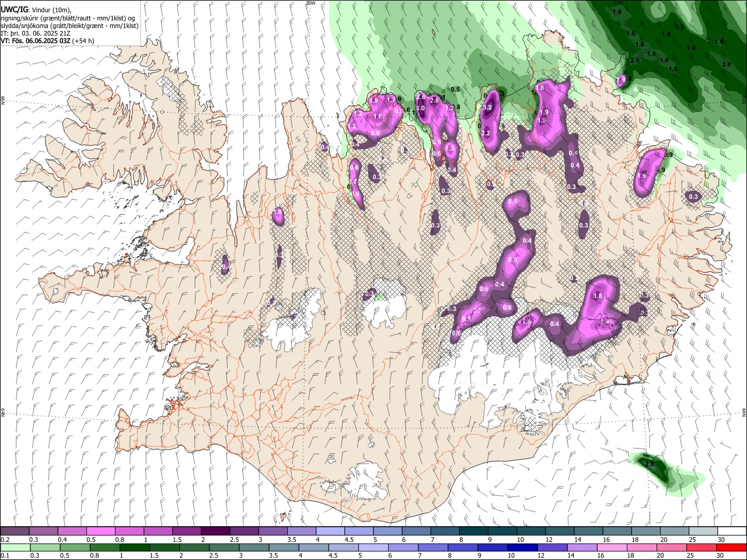The width and height of the screenshot is (747, 560).
Task: Click the dark green swatch between 1 and 1.5 in lower legend
Action: [134, 548]
